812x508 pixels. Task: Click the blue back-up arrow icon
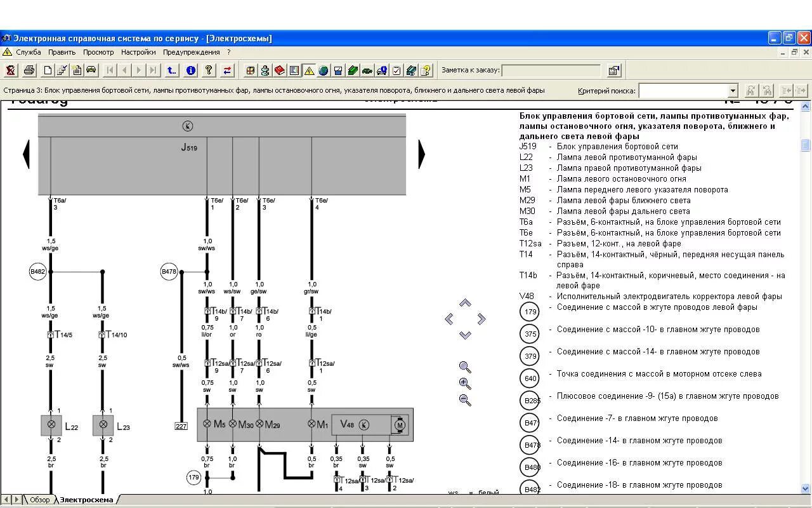(x=172, y=70)
